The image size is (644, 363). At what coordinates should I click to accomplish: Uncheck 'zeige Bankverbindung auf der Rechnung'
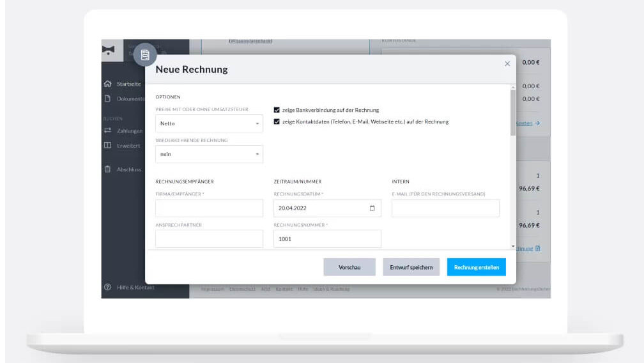277,110
